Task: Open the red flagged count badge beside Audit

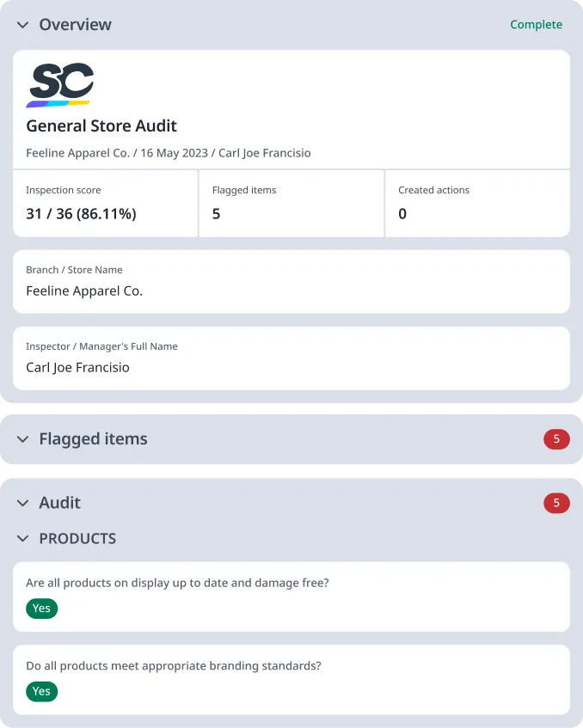Action: [x=556, y=503]
